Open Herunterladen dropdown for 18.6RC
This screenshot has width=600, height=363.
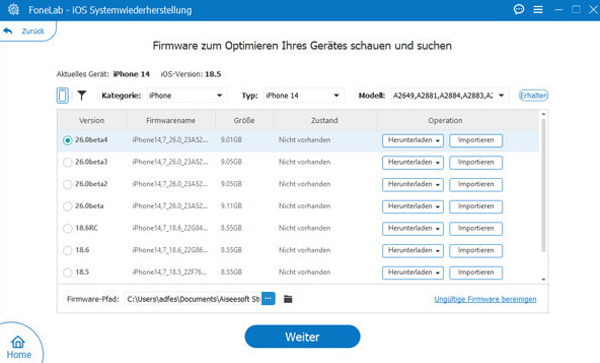click(x=413, y=229)
